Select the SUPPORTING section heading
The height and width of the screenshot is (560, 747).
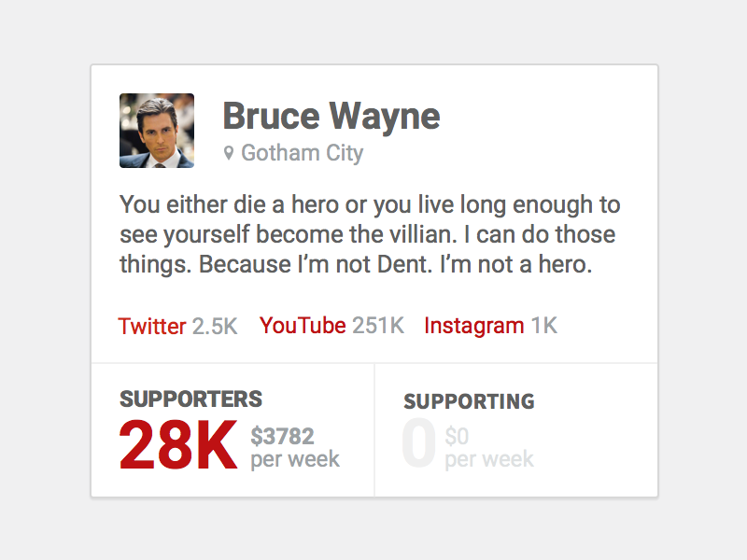pyautogui.click(x=470, y=401)
